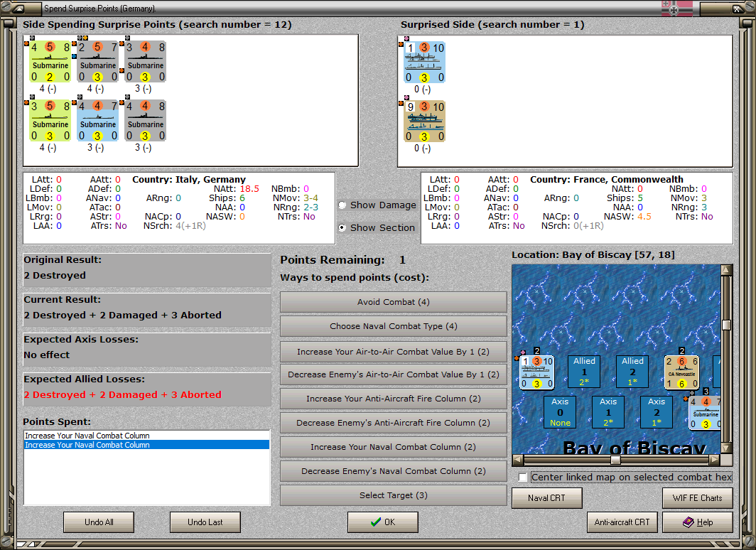Click Increase Your Air-to-Air Combat Value
This screenshot has height=550, width=756.
pyautogui.click(x=394, y=352)
